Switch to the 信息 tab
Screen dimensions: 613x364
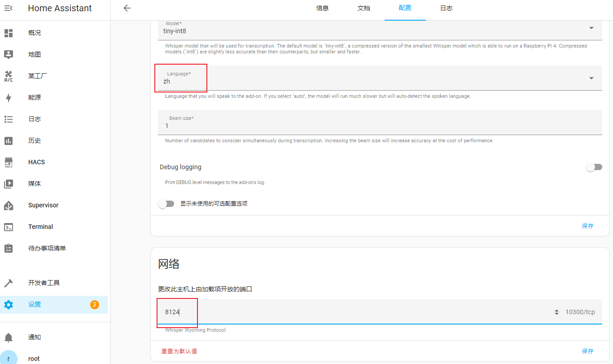pyautogui.click(x=323, y=8)
